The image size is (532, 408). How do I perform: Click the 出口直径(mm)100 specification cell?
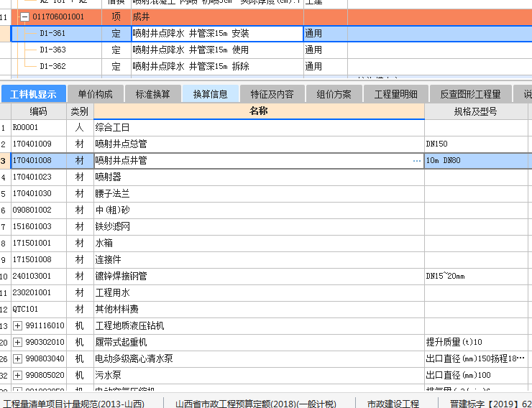tap(476, 375)
